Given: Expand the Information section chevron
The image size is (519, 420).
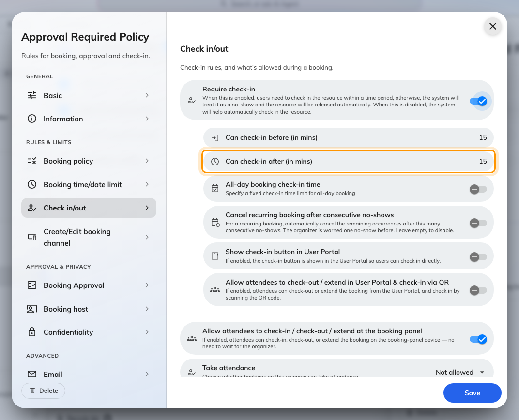Looking at the screenshot, I should [147, 119].
